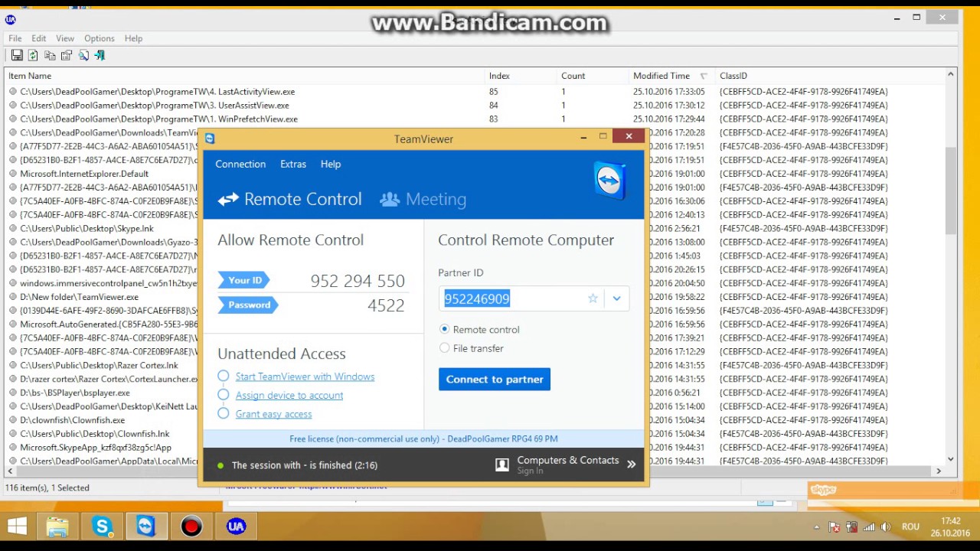Click the Copy selected items toolbar icon
Screen dimensions: 980x551
pos(50,55)
